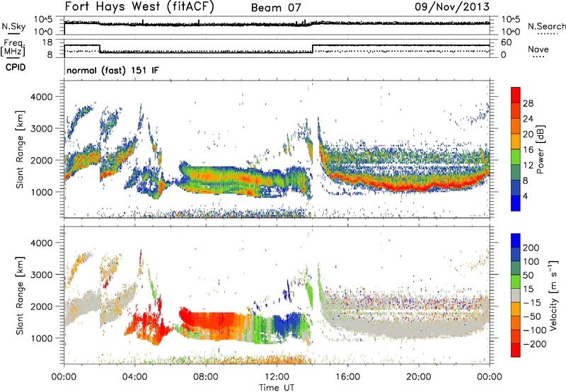Click the 'Freq. [MHz]' axis label

click(13, 47)
